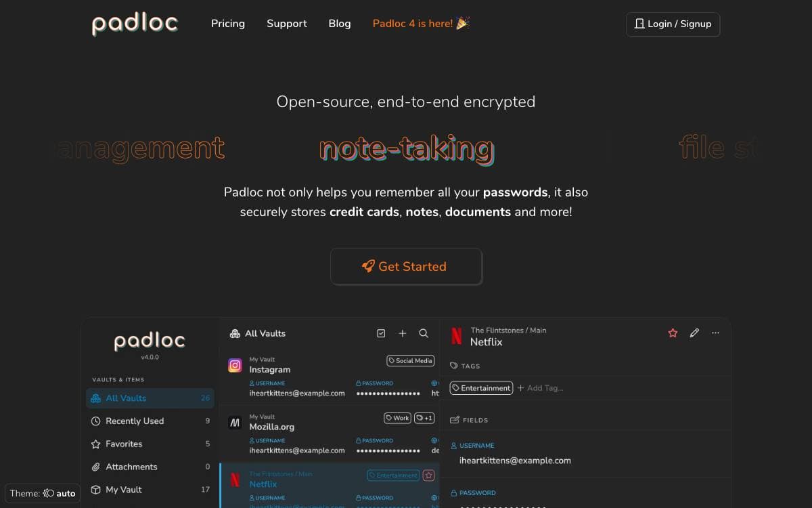Click the star badge on Netflix list row
This screenshot has height=508, width=812.
coord(428,475)
